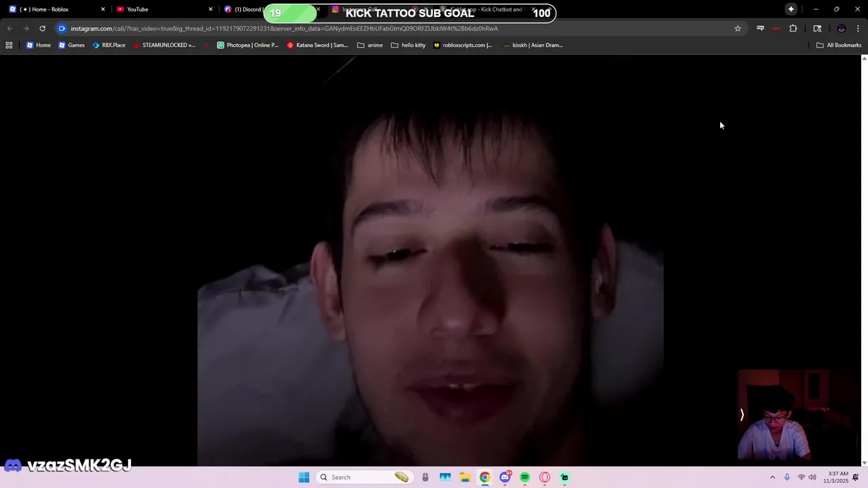The width and height of the screenshot is (868, 488).
Task: Click the tab search icon next to Extensions
Action: coord(817,28)
